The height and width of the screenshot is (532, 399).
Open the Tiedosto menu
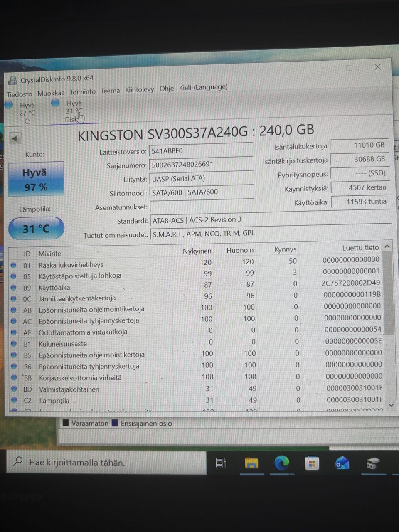19,94
